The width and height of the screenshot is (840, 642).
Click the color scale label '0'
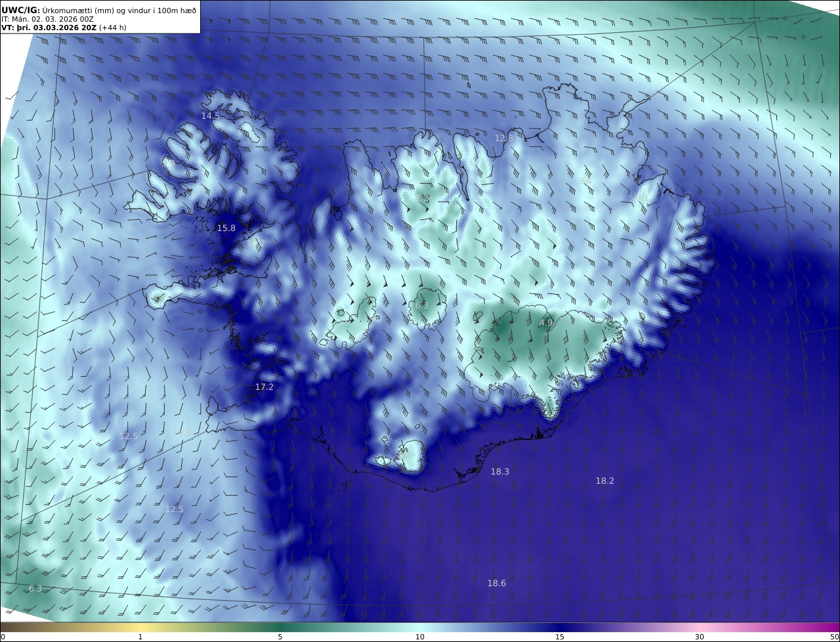coord(3,637)
